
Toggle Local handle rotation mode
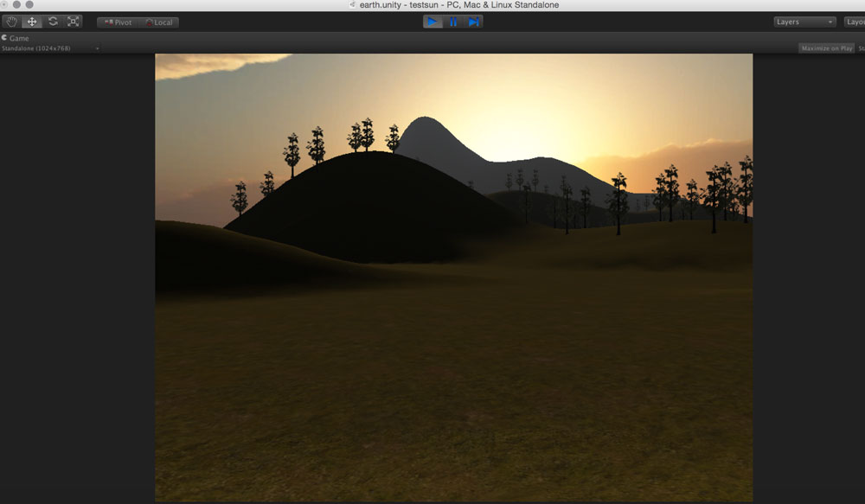(159, 22)
